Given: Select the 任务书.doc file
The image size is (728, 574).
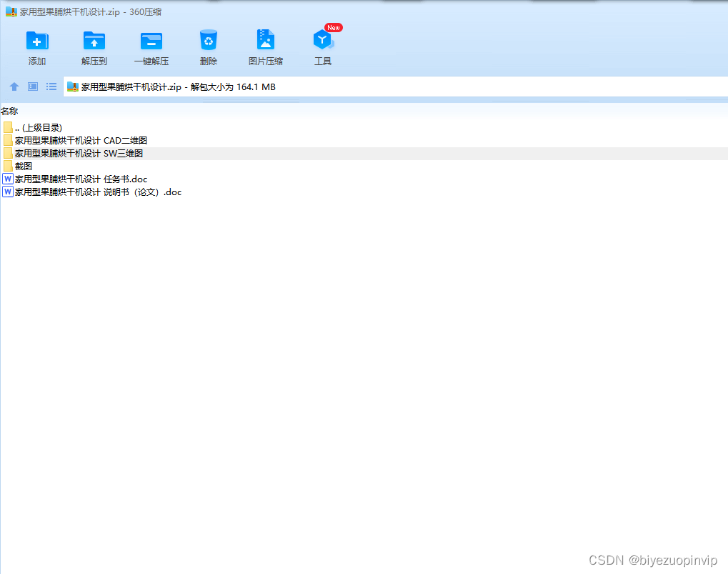Looking at the screenshot, I should pyautogui.click(x=364, y=179).
